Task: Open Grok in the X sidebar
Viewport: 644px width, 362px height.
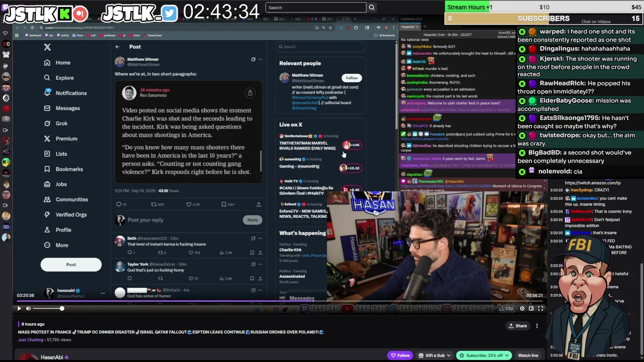Action: point(55,123)
